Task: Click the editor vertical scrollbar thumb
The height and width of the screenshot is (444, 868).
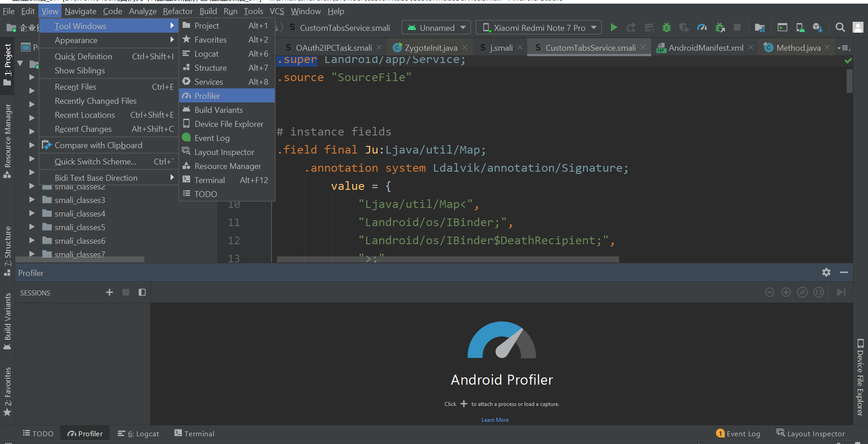Action: [849, 81]
